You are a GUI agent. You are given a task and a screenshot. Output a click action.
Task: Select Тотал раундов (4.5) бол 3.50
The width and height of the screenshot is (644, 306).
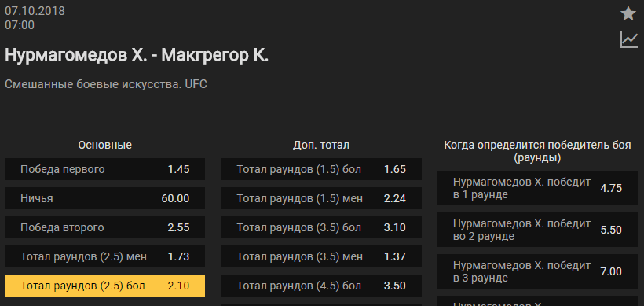coord(321,286)
